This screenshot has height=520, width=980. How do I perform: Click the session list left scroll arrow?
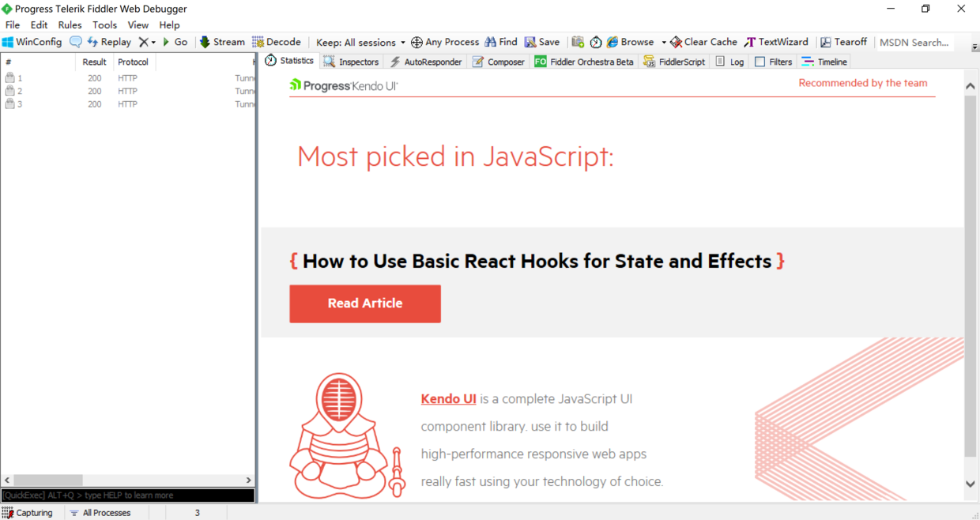[x=7, y=480]
